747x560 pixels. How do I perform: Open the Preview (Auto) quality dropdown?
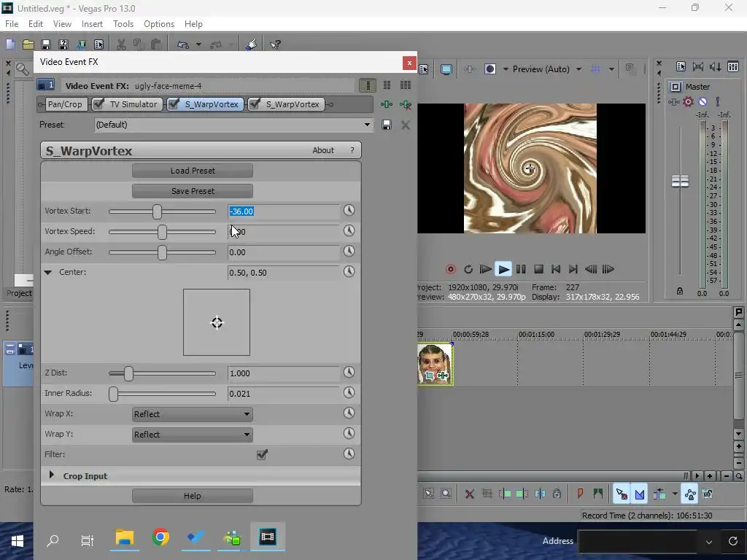point(578,69)
